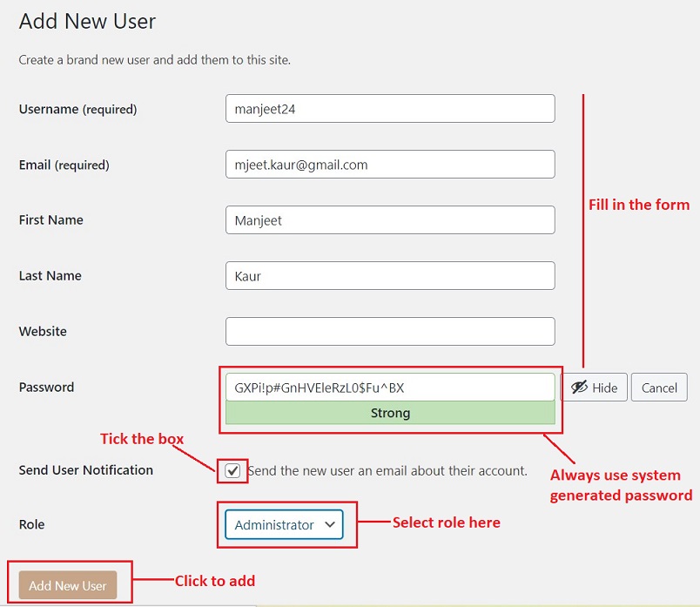Click the Password field label
This screenshot has height=607, width=700.
point(46,388)
